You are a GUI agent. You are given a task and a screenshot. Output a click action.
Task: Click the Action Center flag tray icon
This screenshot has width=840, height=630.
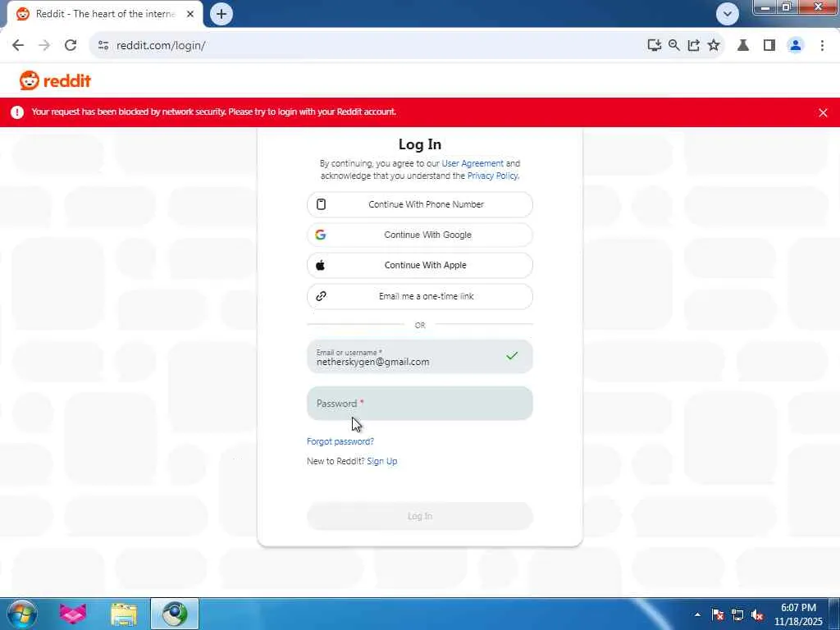pos(717,614)
